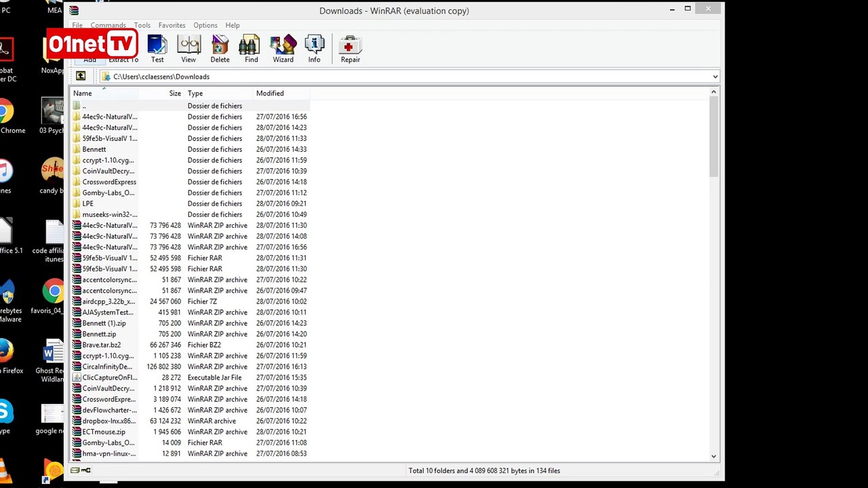Select the AJASystemTest... archive
The height and width of the screenshot is (488, 868).
pos(190,312)
